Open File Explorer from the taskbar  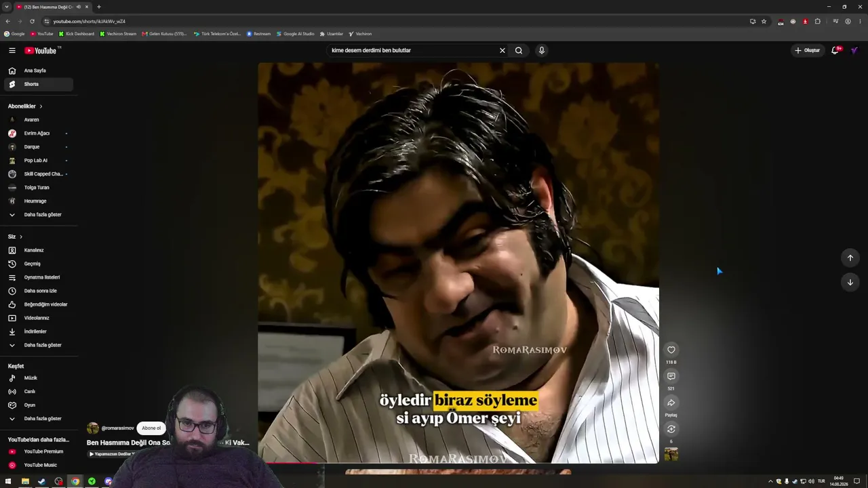25,482
